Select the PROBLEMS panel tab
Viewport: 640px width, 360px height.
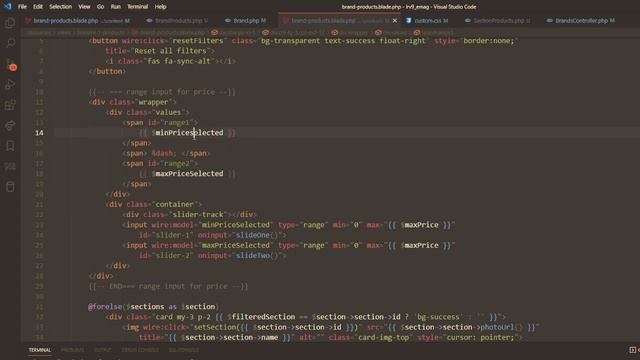pos(72,350)
